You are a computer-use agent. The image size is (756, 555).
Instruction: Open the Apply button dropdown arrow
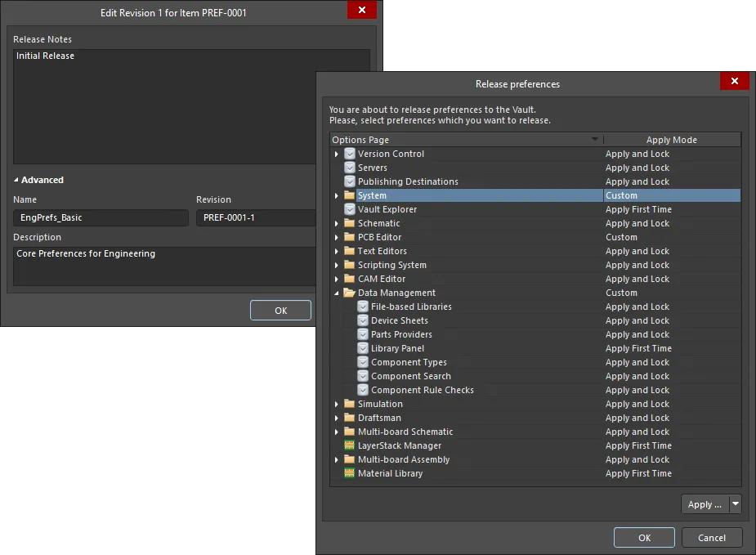click(736, 504)
